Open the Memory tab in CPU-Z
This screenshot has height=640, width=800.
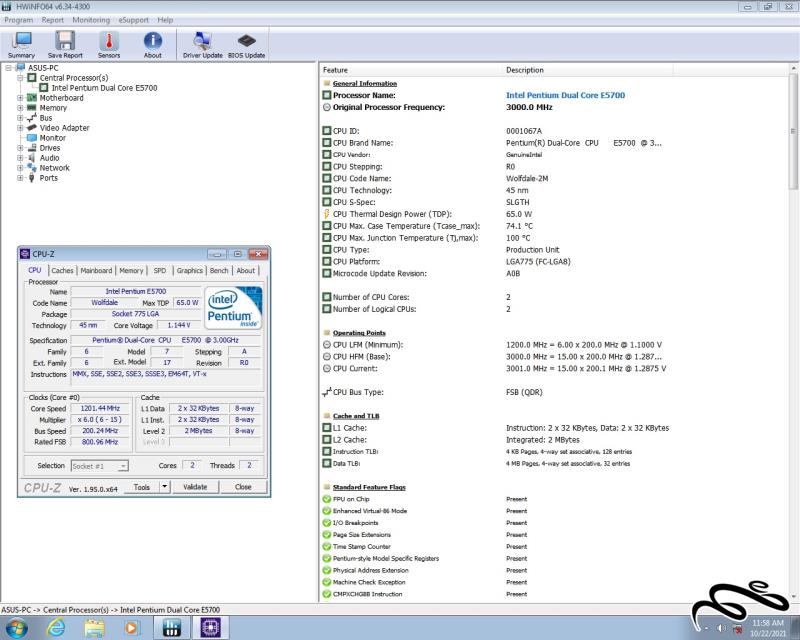(x=131, y=270)
